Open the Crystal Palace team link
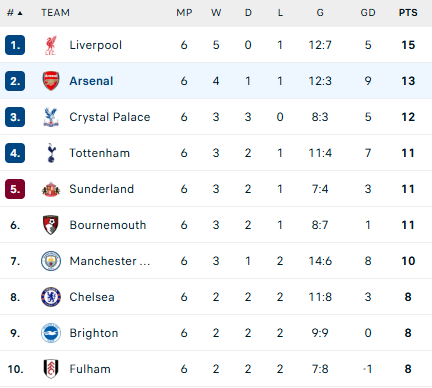 [x=110, y=117]
